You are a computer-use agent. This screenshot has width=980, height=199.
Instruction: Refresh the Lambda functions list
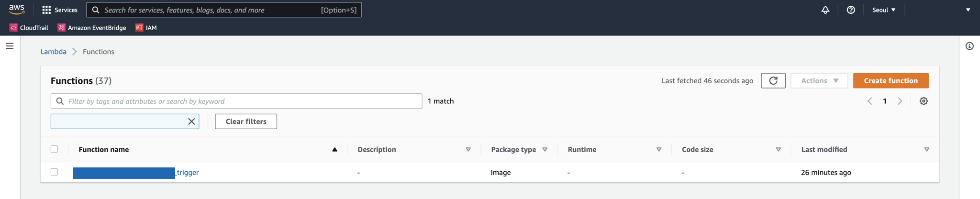click(773, 80)
